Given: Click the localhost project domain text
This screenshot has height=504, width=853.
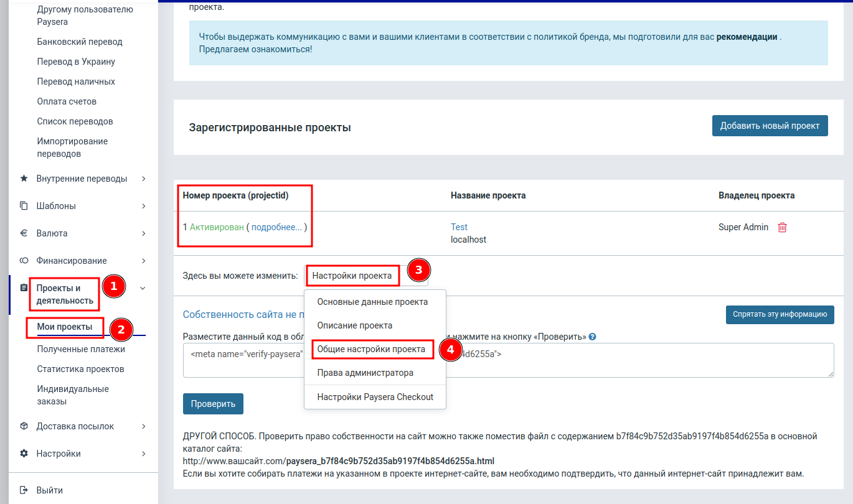Looking at the screenshot, I should coord(468,240).
